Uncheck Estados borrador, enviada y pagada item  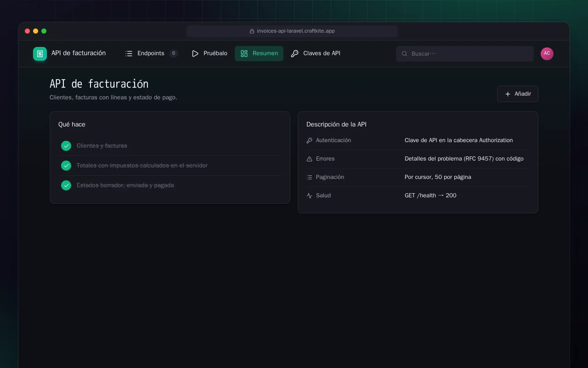click(x=66, y=185)
